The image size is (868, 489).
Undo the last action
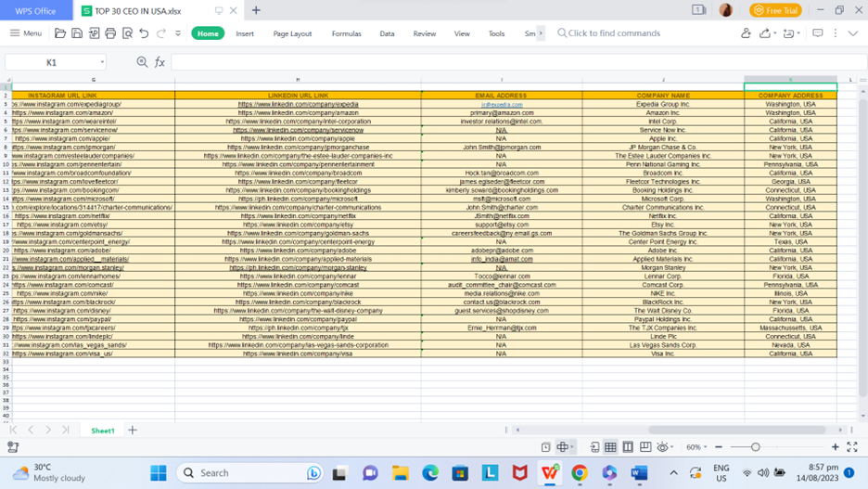pyautogui.click(x=144, y=33)
